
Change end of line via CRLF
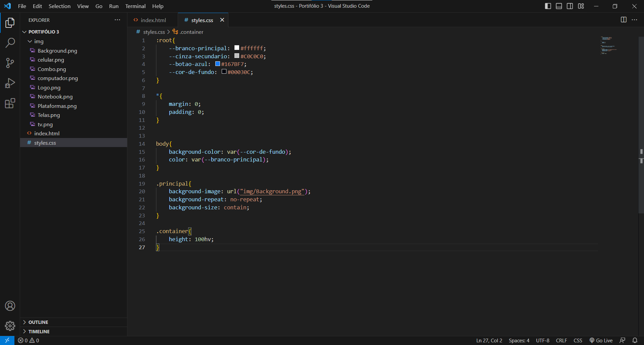point(561,340)
